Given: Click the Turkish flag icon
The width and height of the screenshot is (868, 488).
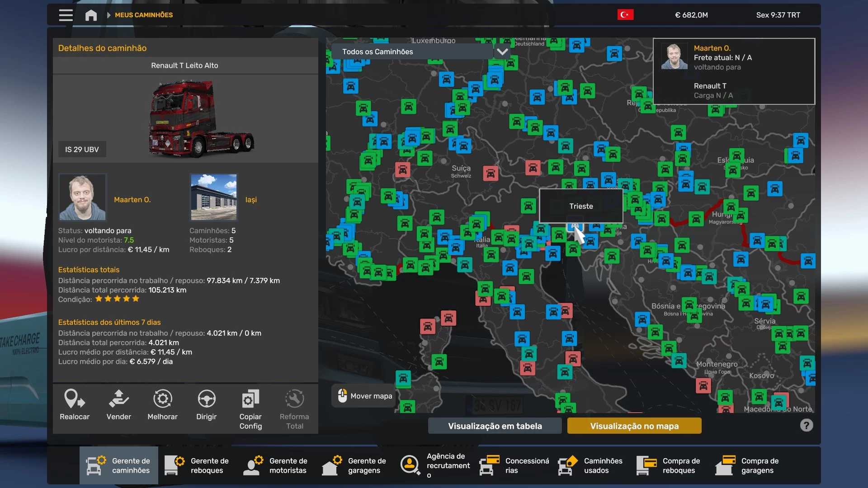Looking at the screenshot, I should (625, 15).
